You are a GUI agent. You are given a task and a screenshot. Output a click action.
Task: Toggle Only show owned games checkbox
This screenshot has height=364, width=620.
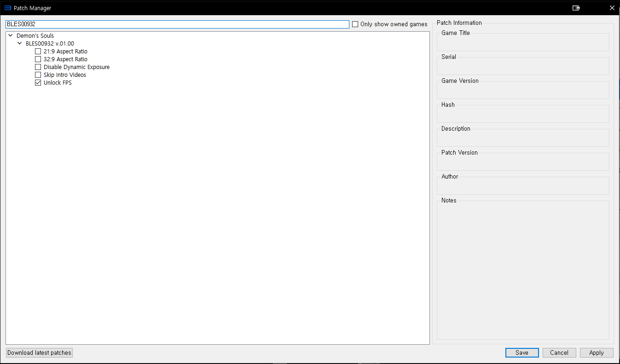point(355,24)
